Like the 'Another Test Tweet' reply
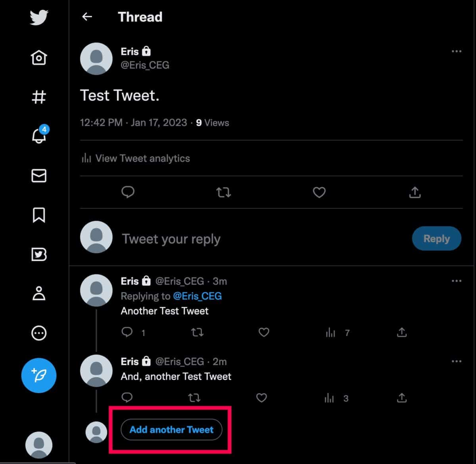 pyautogui.click(x=264, y=332)
